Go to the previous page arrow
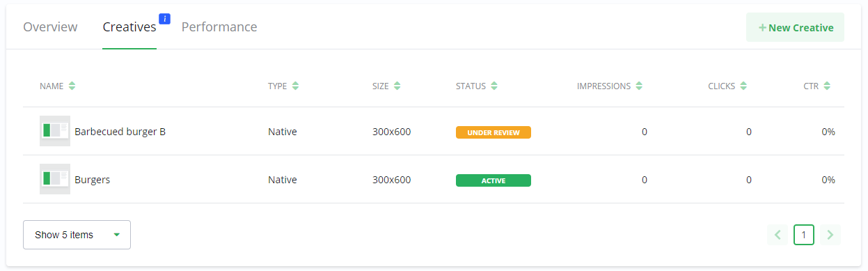868x271 pixels. [x=778, y=235]
